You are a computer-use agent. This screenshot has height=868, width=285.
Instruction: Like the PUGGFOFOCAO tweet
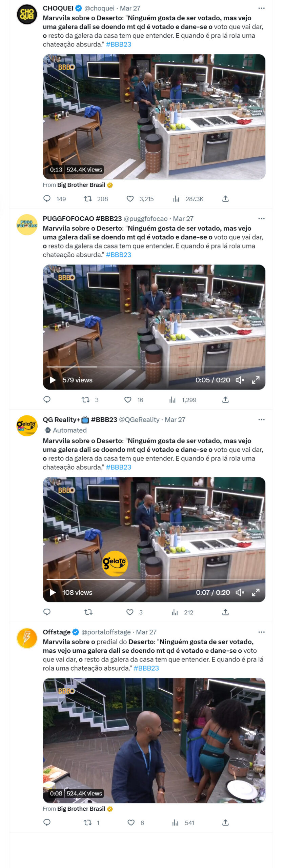[128, 400]
